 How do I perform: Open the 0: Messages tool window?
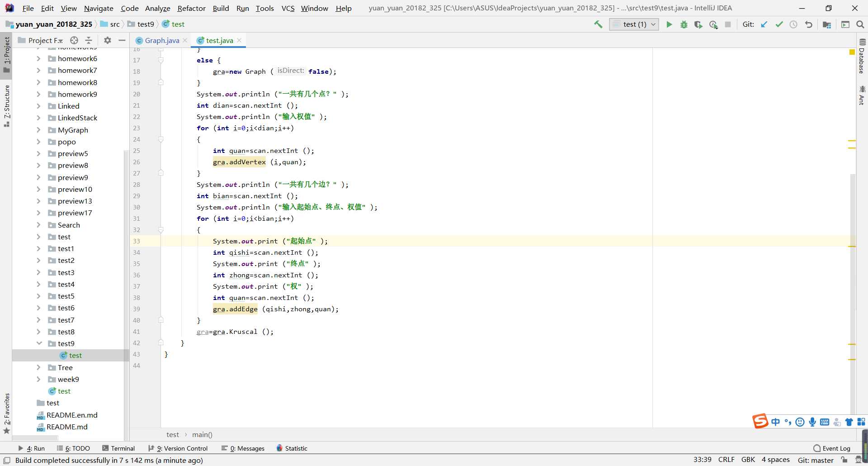[243, 448]
